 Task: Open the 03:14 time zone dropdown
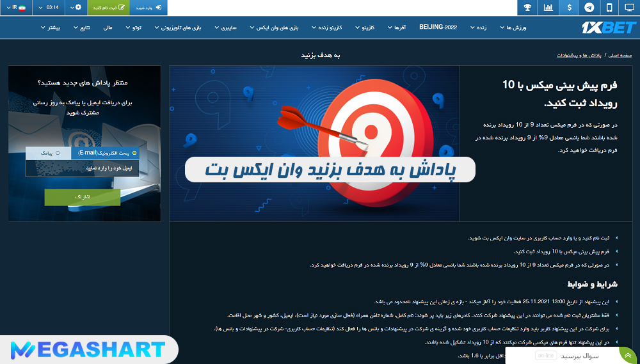coord(50,8)
